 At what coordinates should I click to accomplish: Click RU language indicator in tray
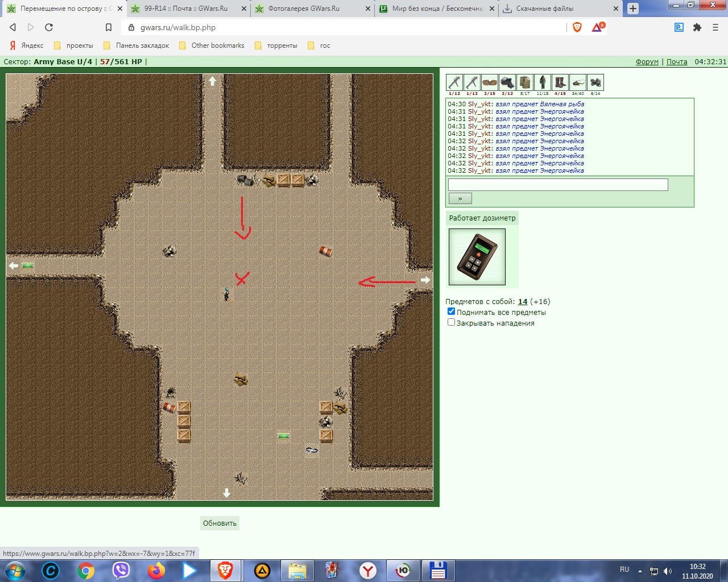pyautogui.click(x=624, y=569)
